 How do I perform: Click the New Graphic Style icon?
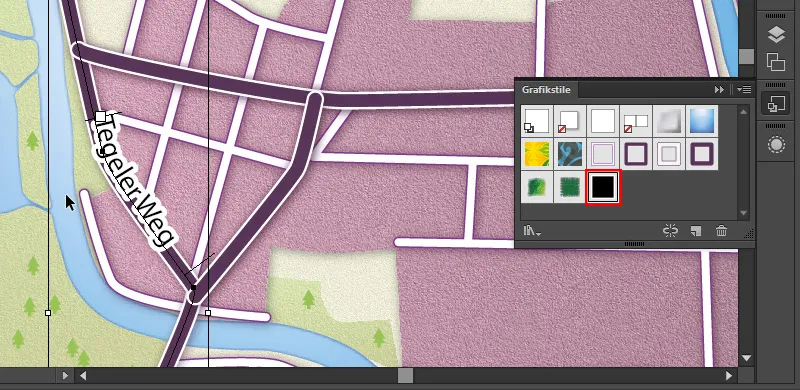[x=695, y=231]
